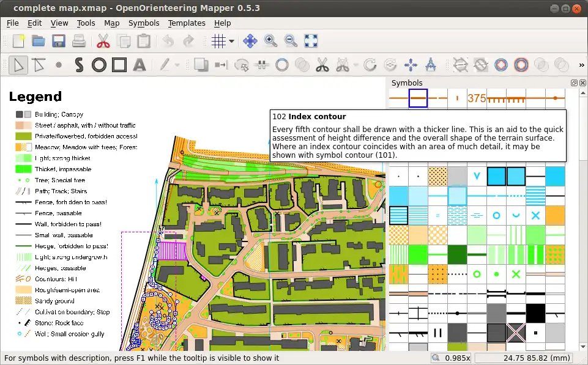Image resolution: width=588 pixels, height=365 pixels.
Task: Select the dark green forest symbol swatch
Action: [456, 254]
